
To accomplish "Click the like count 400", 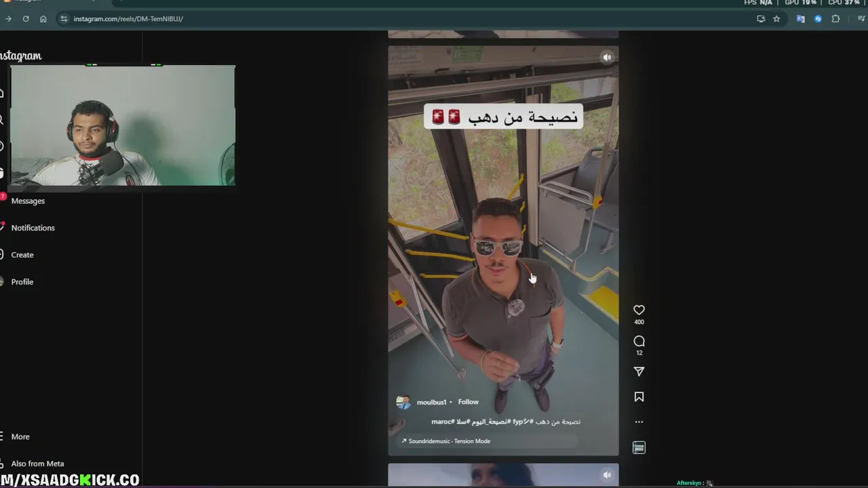I will point(639,322).
